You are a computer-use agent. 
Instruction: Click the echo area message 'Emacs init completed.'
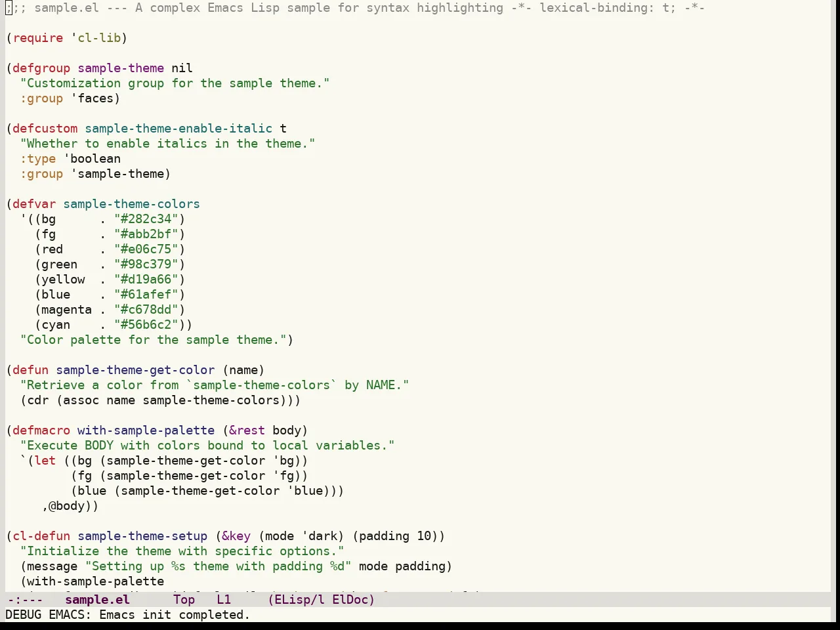(x=175, y=615)
